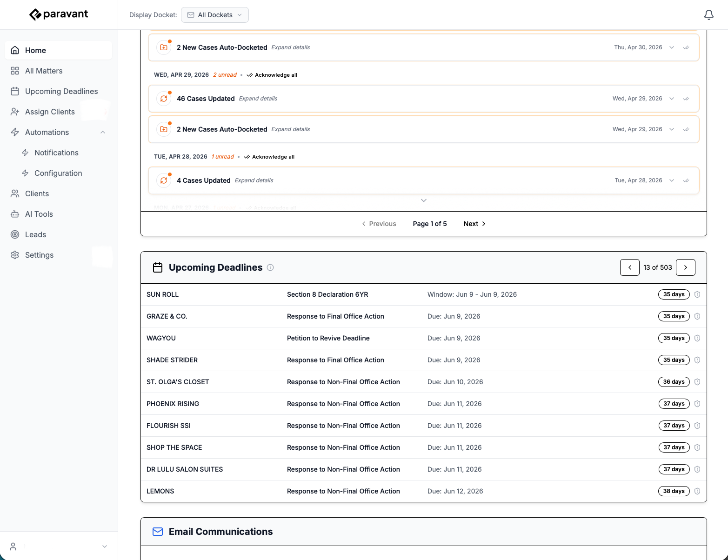Expand chevron on Apr 29 Auto-Docketed card

[x=672, y=129]
